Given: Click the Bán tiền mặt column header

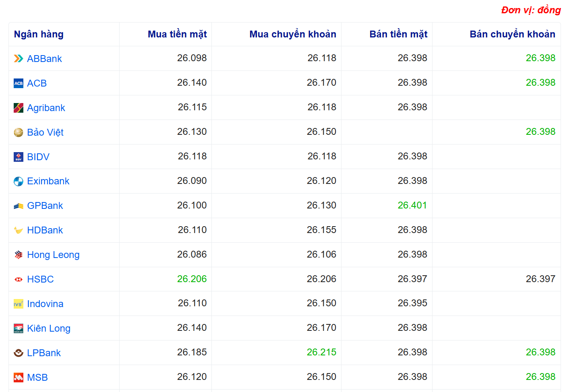Looking at the screenshot, I should [x=398, y=34].
